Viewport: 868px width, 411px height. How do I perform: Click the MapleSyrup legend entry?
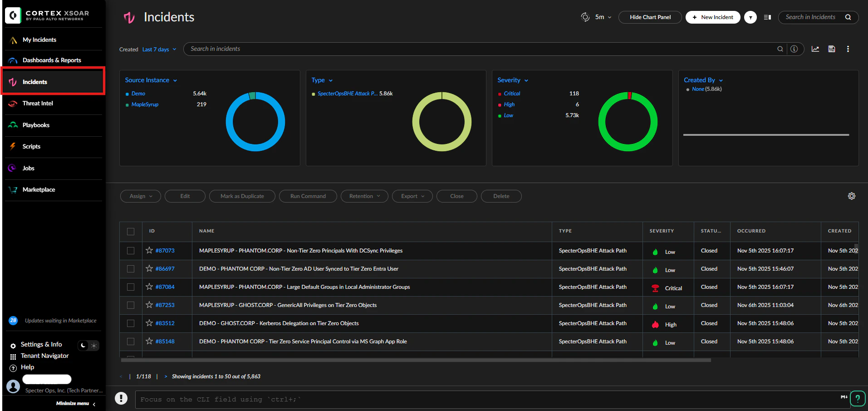click(x=145, y=104)
